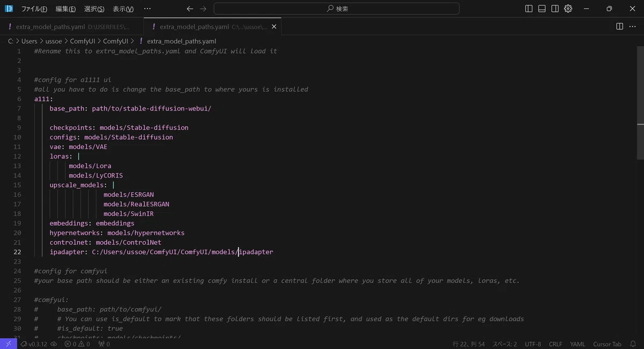Click the Cursor app logo icon
The image size is (644, 349).
pos(9,9)
